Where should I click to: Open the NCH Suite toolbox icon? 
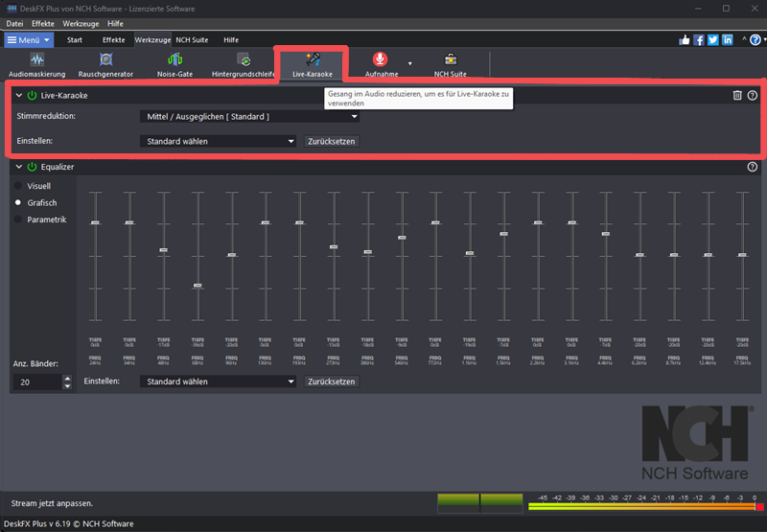click(450, 59)
